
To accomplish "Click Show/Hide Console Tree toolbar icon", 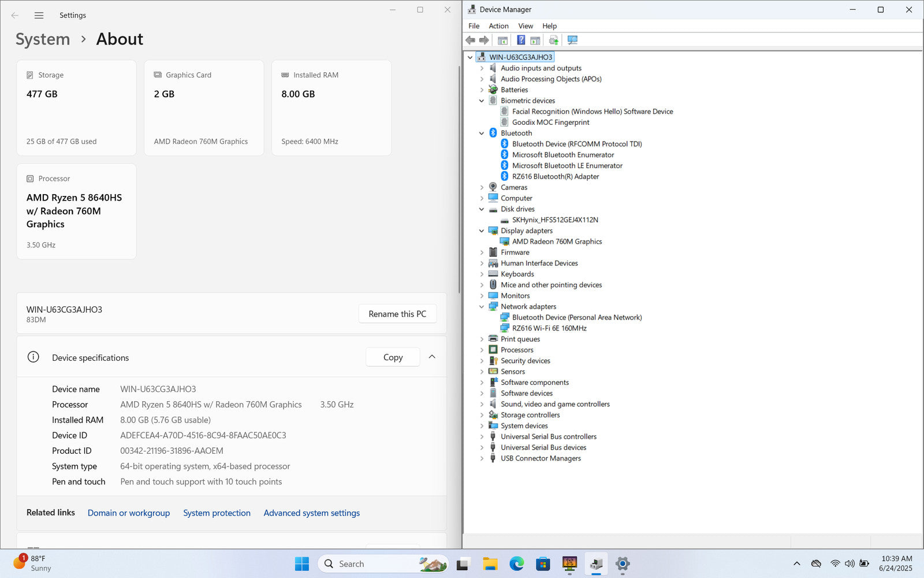I will click(502, 40).
